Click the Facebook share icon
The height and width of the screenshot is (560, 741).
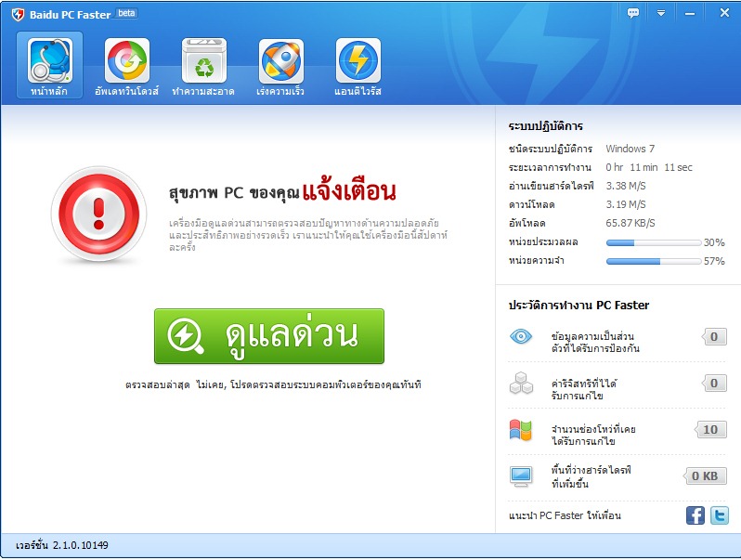tap(695, 515)
